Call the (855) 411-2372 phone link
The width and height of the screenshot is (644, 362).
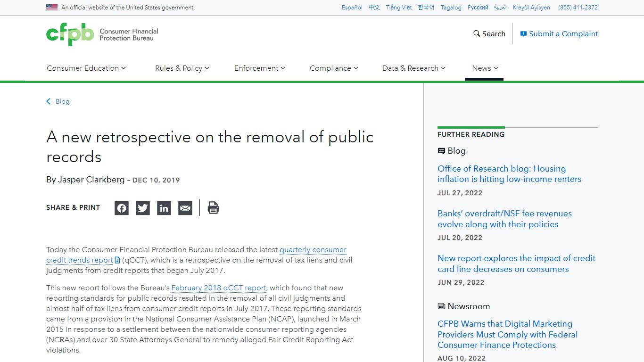578,8
